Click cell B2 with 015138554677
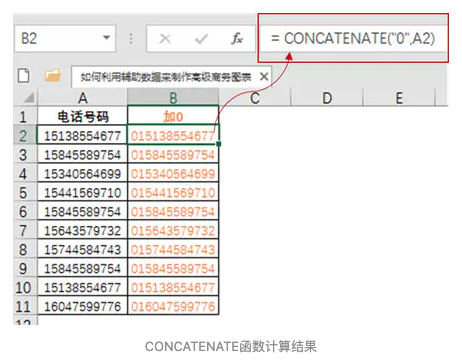The width and height of the screenshot is (462, 361). [173, 135]
